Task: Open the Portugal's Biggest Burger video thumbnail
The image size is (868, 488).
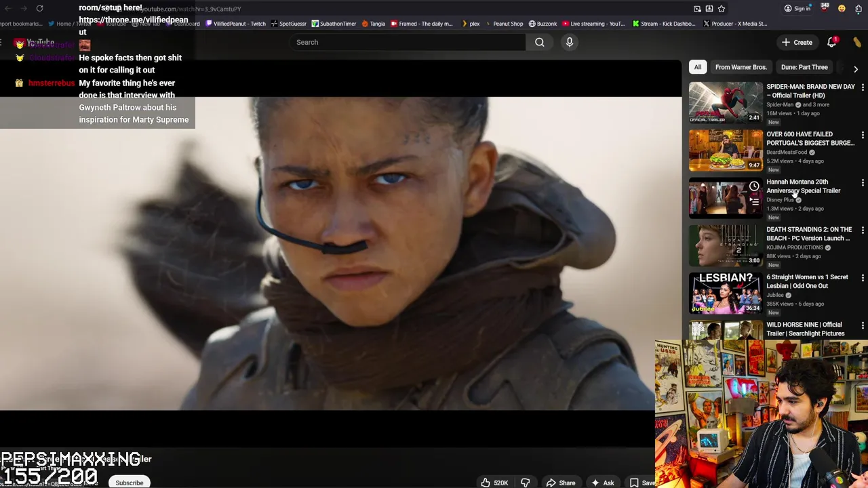Action: [726, 150]
